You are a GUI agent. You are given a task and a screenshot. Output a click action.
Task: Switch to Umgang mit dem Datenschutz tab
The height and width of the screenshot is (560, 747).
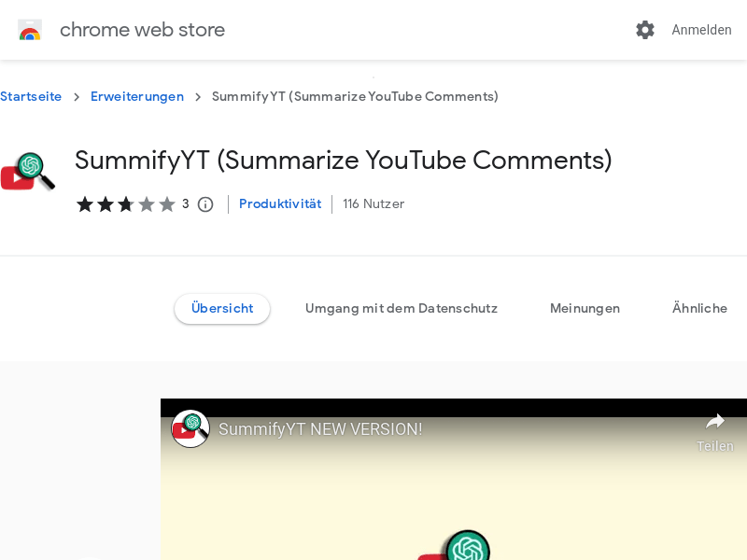(402, 309)
